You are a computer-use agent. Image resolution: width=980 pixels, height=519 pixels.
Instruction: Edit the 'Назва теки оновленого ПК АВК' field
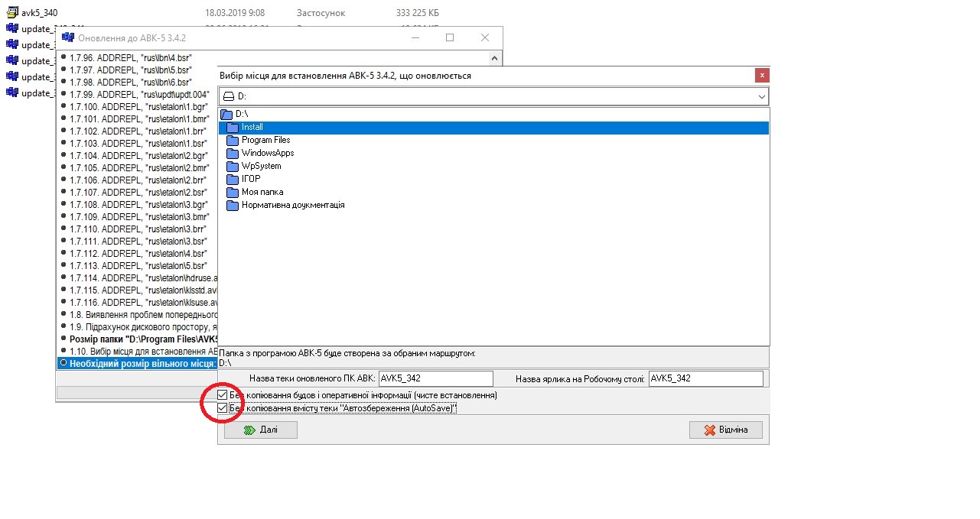pos(436,378)
